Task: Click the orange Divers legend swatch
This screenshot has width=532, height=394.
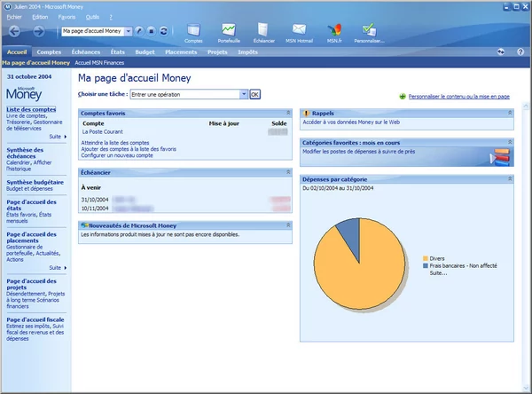Action: coord(425,258)
